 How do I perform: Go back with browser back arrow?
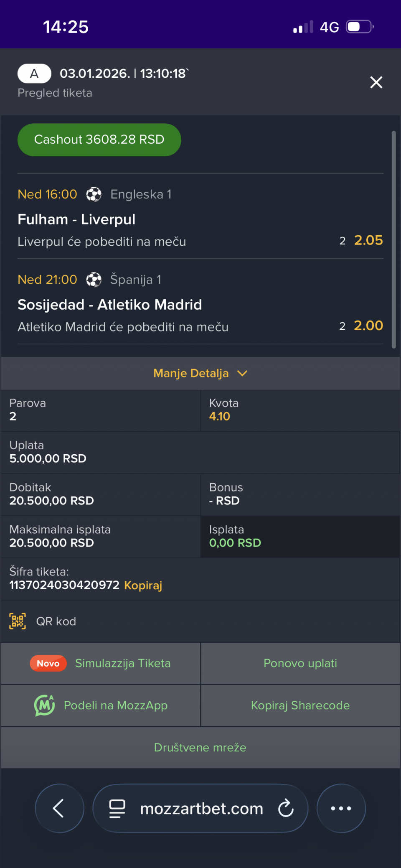[x=59, y=808]
